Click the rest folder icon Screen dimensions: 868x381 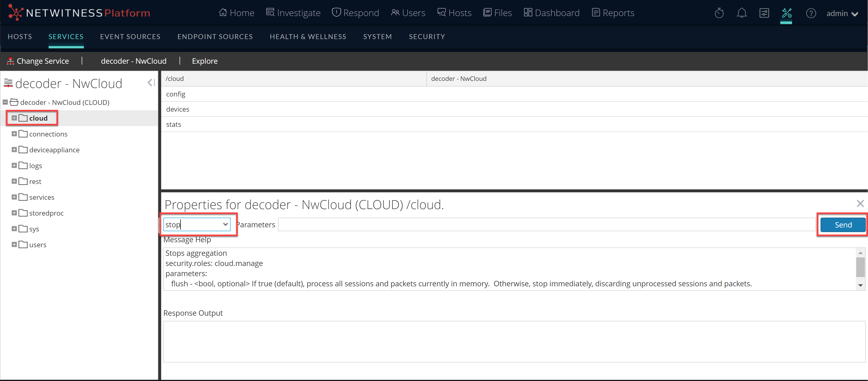pyautogui.click(x=23, y=181)
